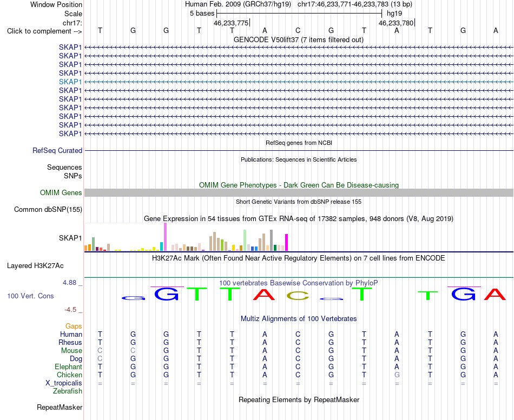Click the tallest violet bar in the GTEx expression chart

click(165, 237)
